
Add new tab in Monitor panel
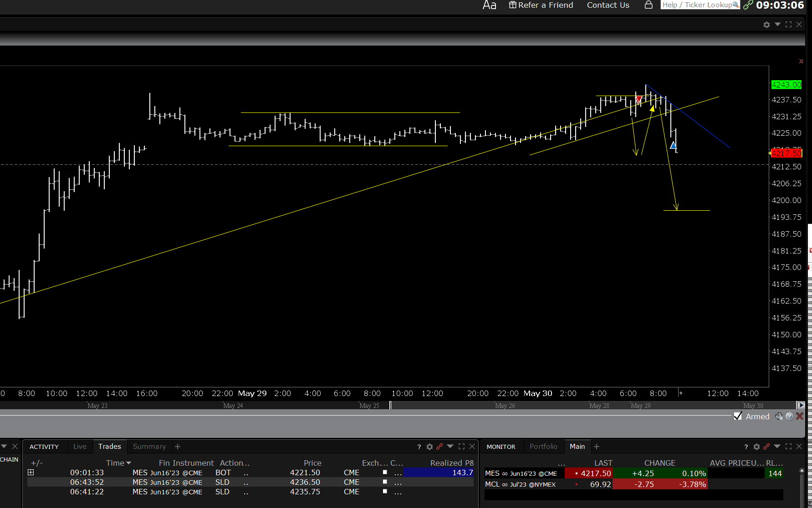pyautogui.click(x=597, y=447)
